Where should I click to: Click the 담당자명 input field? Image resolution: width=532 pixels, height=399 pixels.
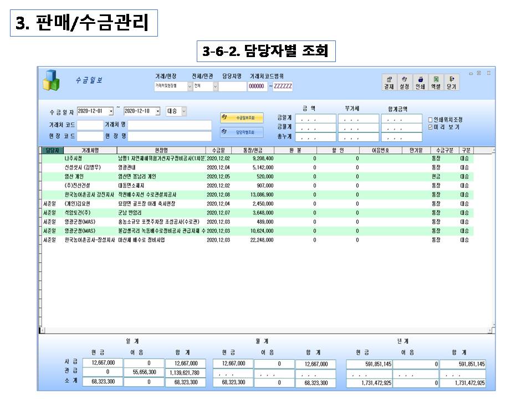tap(232, 86)
